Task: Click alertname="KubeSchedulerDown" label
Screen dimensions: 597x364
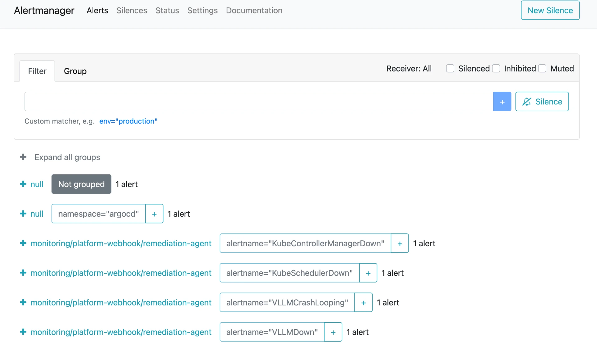Action: 289,273
